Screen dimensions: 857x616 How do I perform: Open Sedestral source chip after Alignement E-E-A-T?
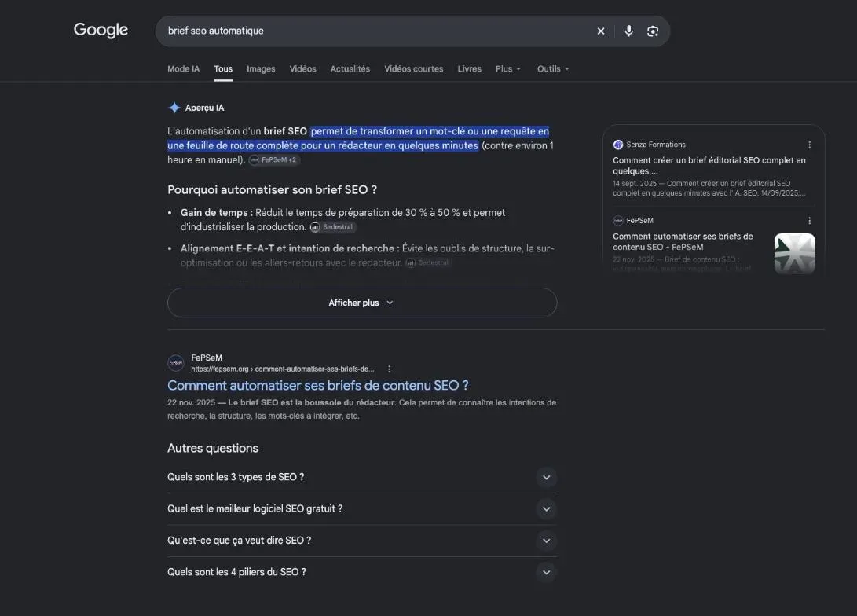click(428, 263)
